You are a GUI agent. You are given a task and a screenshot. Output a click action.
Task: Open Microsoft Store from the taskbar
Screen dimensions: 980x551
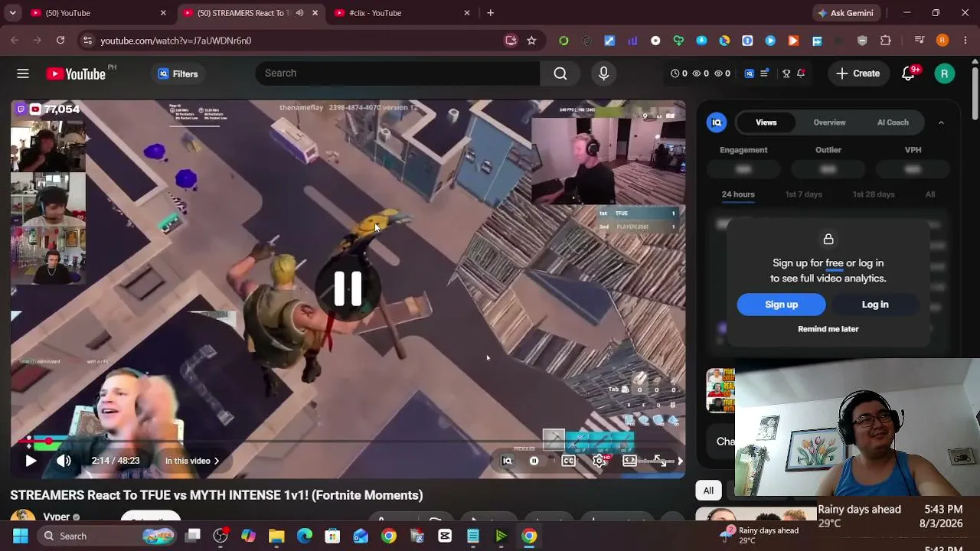332,536
